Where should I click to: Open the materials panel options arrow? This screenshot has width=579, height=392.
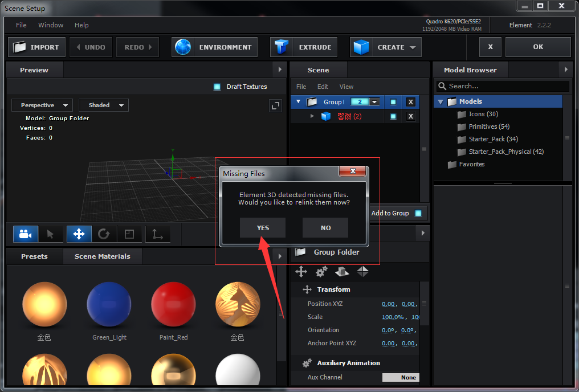[280, 256]
